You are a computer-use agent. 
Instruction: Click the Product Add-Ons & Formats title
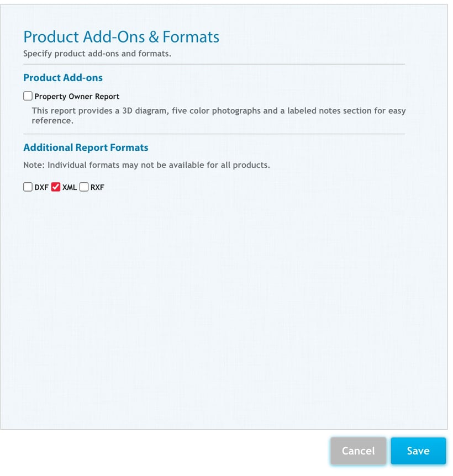click(x=121, y=37)
